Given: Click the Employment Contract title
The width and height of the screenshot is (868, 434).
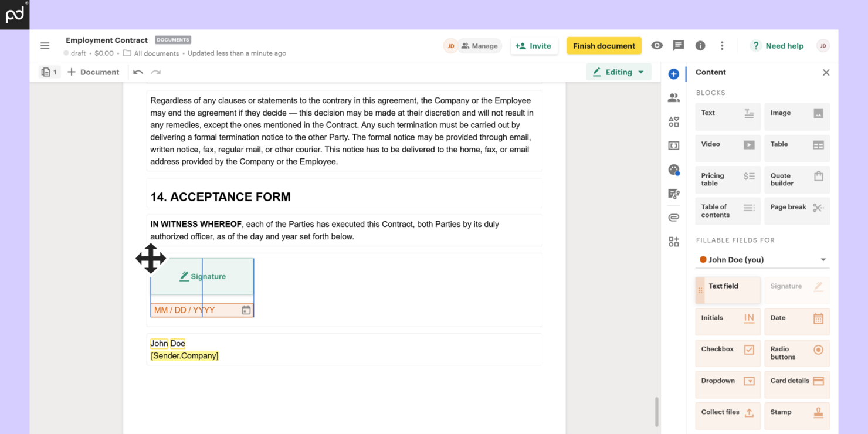Looking at the screenshot, I should click(107, 40).
